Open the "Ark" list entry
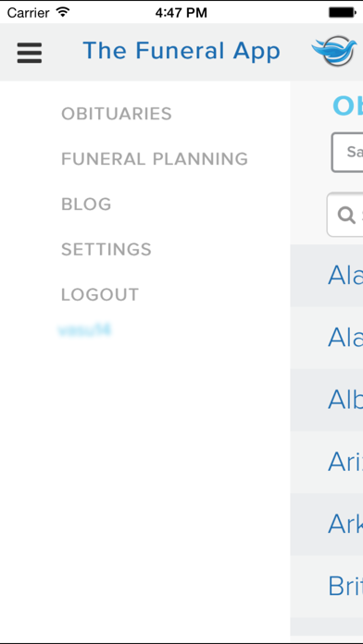363x644 pixels. [326, 525]
